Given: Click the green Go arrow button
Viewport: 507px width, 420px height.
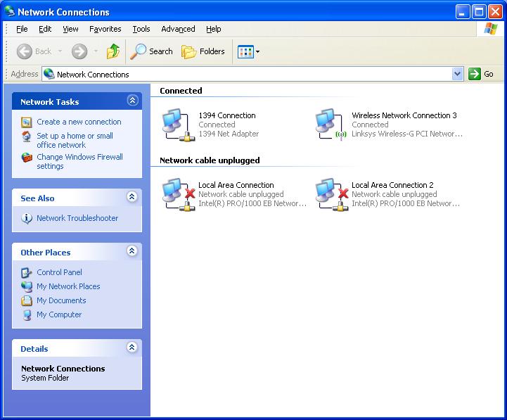Looking at the screenshot, I should pos(475,74).
